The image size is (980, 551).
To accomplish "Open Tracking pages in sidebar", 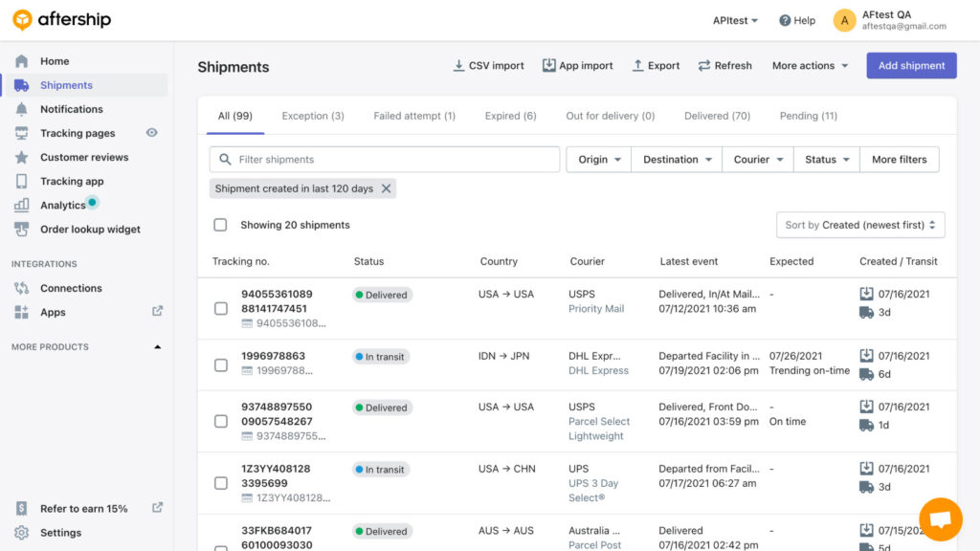I will [x=78, y=133].
